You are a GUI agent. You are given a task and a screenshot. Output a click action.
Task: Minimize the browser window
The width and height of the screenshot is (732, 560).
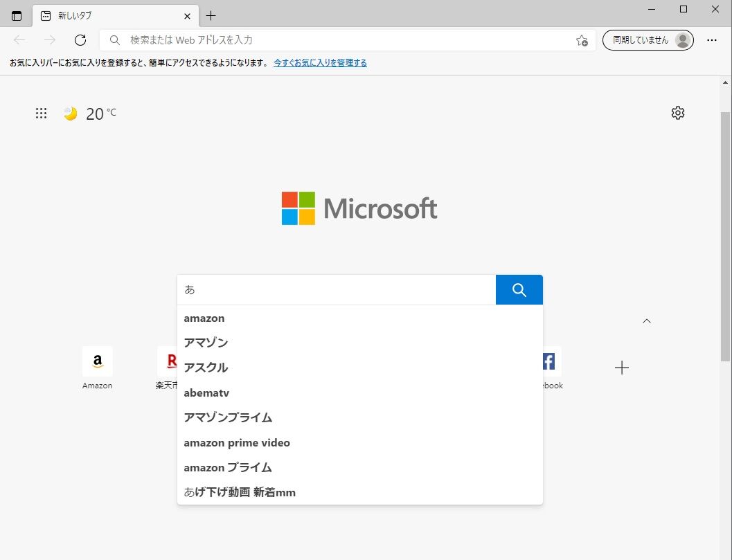[x=652, y=9]
